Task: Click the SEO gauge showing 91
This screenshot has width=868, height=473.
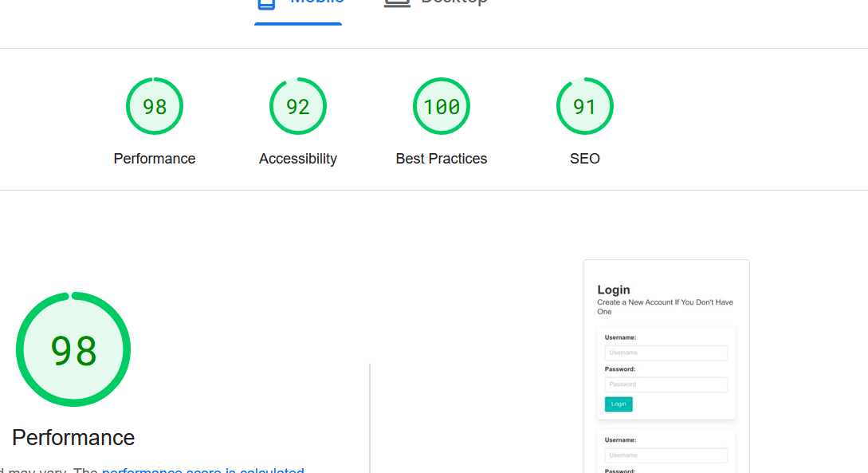Action: pos(585,106)
